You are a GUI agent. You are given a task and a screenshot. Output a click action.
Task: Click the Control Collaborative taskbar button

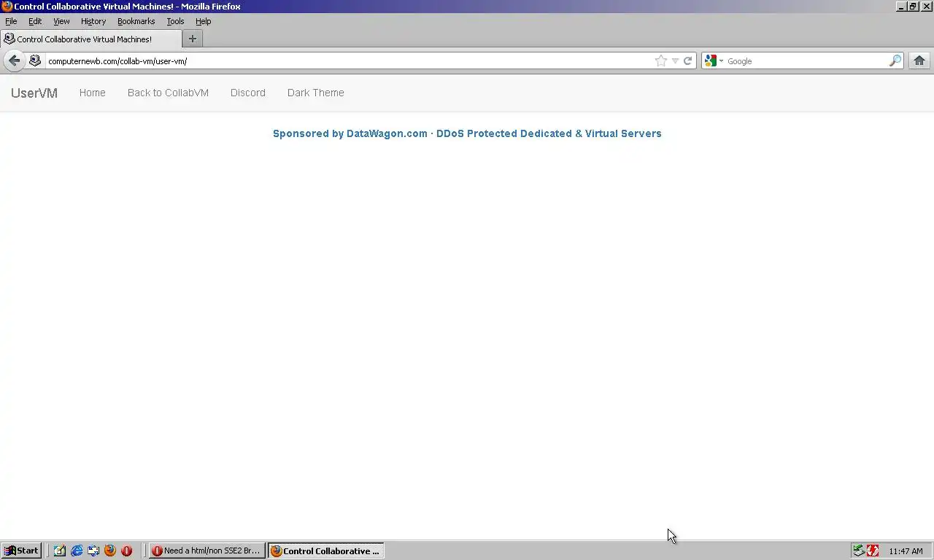tap(325, 551)
